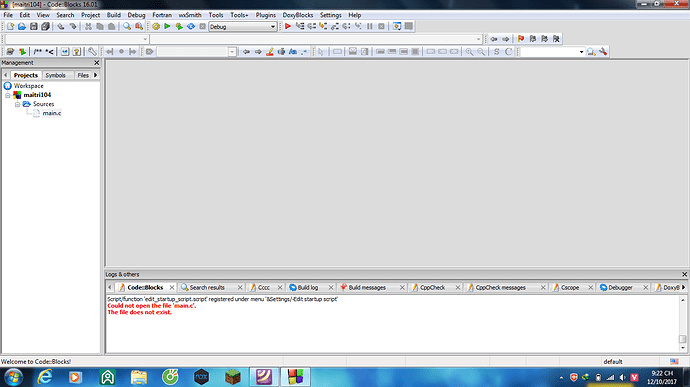690x387 pixels.
Task: Open the New file icon
Action: [x=10, y=26]
